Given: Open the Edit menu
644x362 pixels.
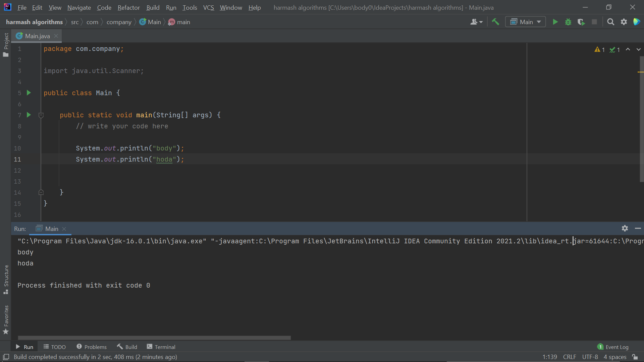Looking at the screenshot, I should pos(37,7).
